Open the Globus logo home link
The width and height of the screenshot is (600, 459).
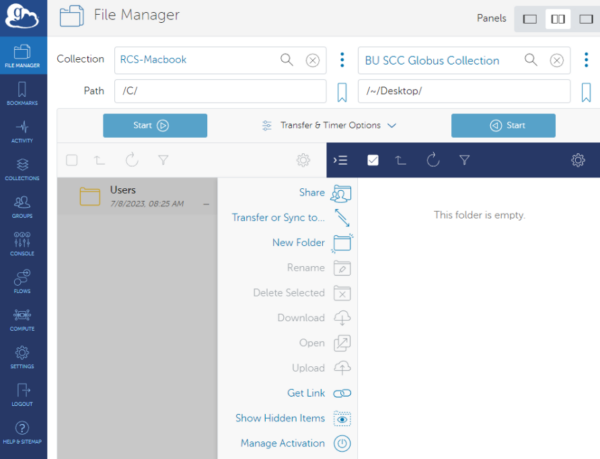22,16
